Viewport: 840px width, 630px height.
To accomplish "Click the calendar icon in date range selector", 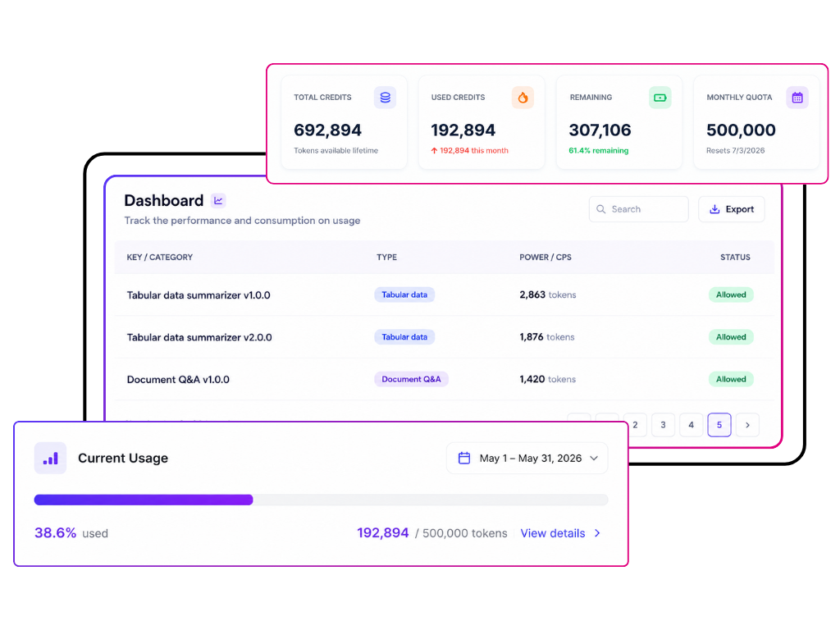I will coord(464,458).
